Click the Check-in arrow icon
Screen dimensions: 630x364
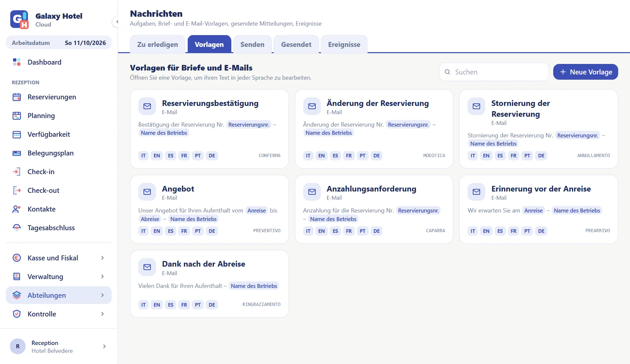[x=17, y=172]
